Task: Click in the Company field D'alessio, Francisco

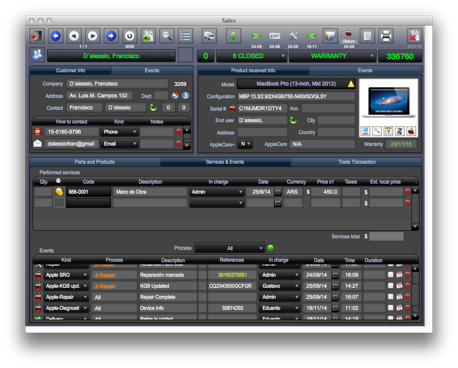Action: pyautogui.click(x=117, y=84)
